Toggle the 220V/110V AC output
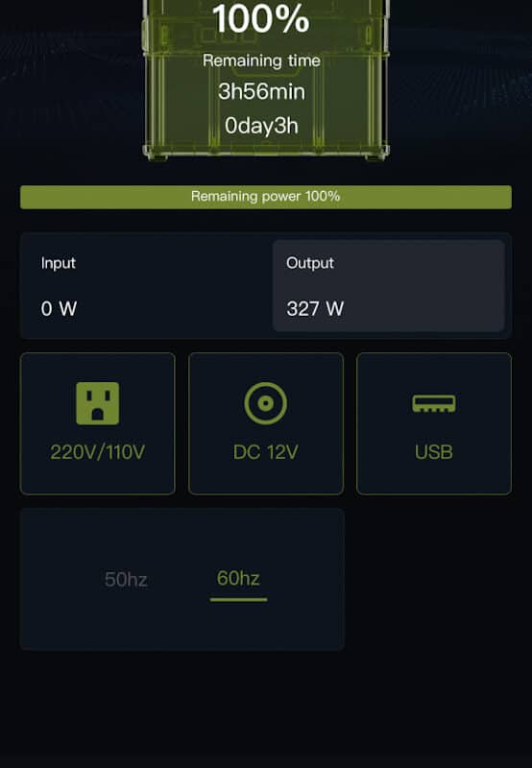532x768 pixels. (98, 423)
